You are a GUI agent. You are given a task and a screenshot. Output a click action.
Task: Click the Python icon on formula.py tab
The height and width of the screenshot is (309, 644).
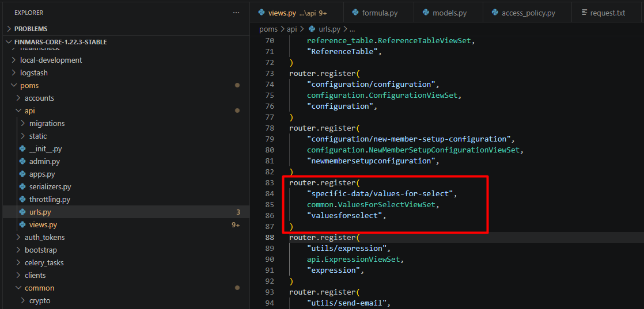354,13
